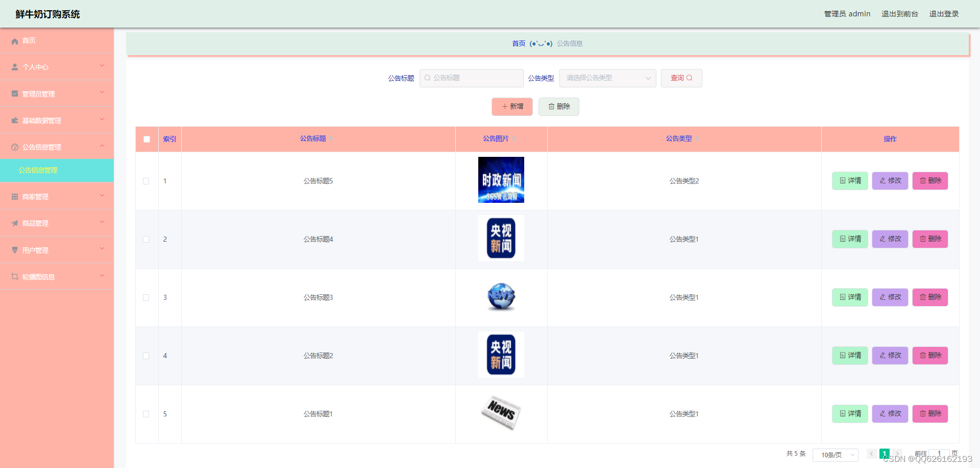Viewport: 980px width, 468px height.
Task: Click 修改 for 公告标题2
Action: 890,356
